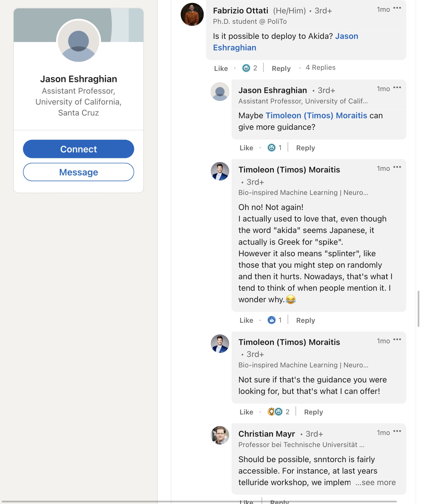
Task: Open Christian Mayr's profile photo
Action: [220, 435]
